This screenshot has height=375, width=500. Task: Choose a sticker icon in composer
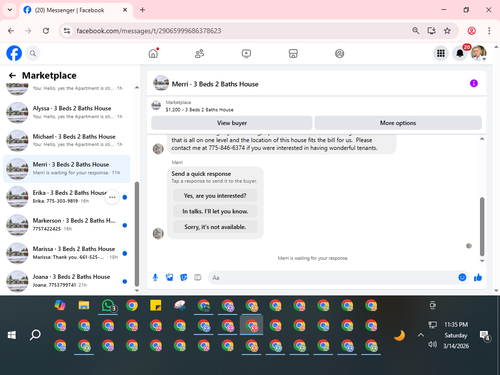(x=184, y=277)
